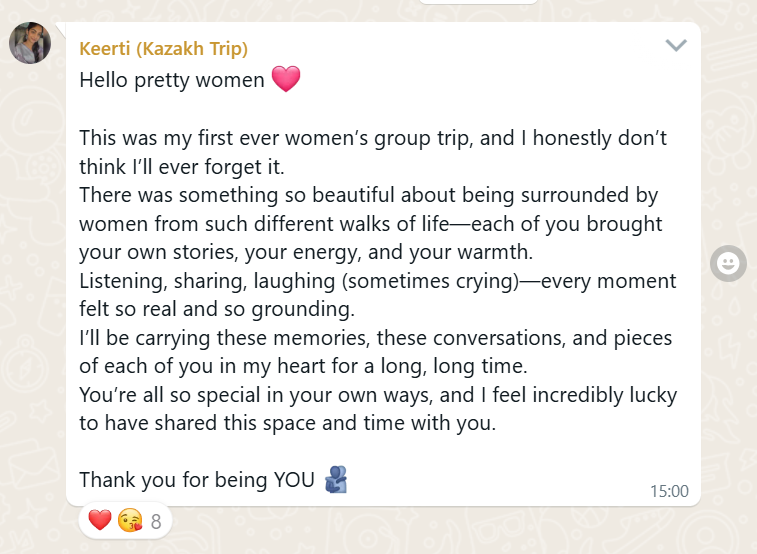This screenshot has height=554, width=757.
Task: Click the line "to have shared this space"
Action: tap(288, 423)
